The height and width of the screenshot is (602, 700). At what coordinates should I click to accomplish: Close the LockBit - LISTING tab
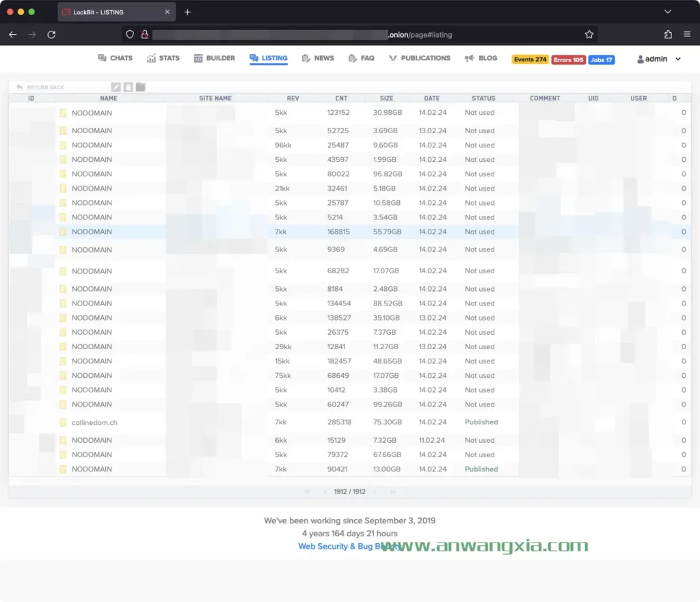(167, 12)
